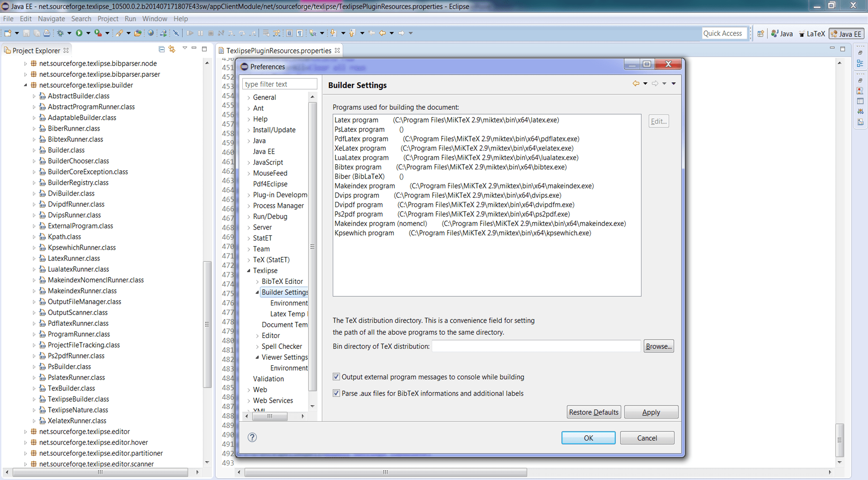The image size is (868, 480).
Task: Click the New wizard toolbar icon
Action: (8, 33)
